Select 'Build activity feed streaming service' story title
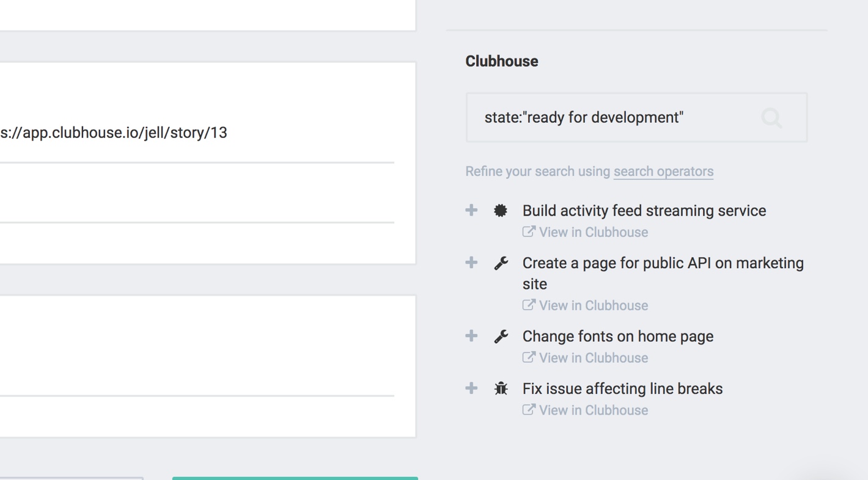The image size is (868, 480). pyautogui.click(x=644, y=211)
